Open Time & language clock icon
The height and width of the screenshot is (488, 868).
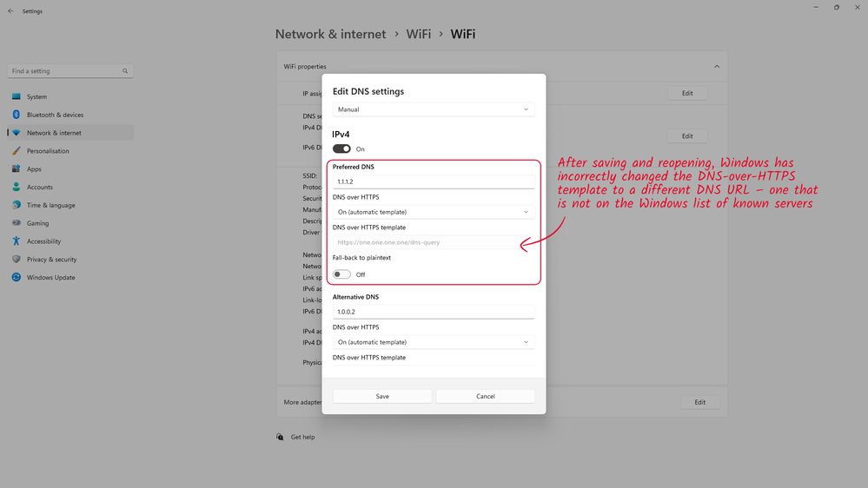pos(16,205)
